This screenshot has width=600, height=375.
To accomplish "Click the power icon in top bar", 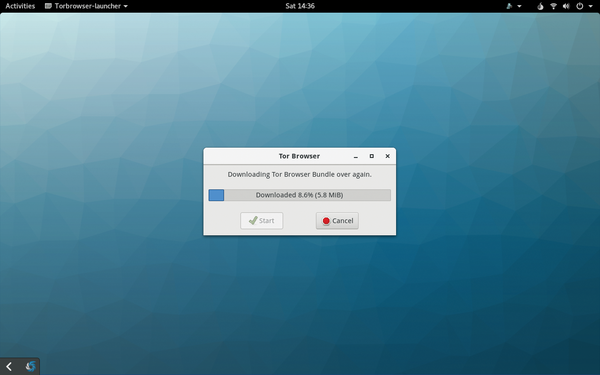I will tap(580, 6).
